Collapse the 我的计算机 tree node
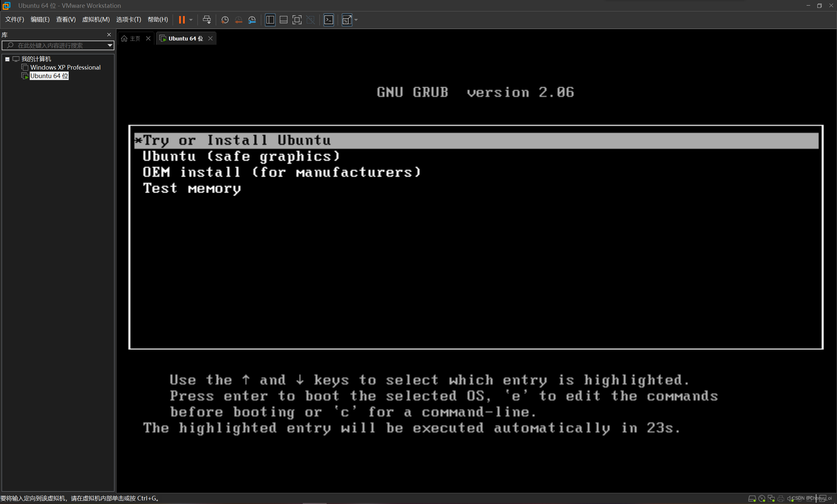Image resolution: width=837 pixels, height=504 pixels. coord(7,59)
